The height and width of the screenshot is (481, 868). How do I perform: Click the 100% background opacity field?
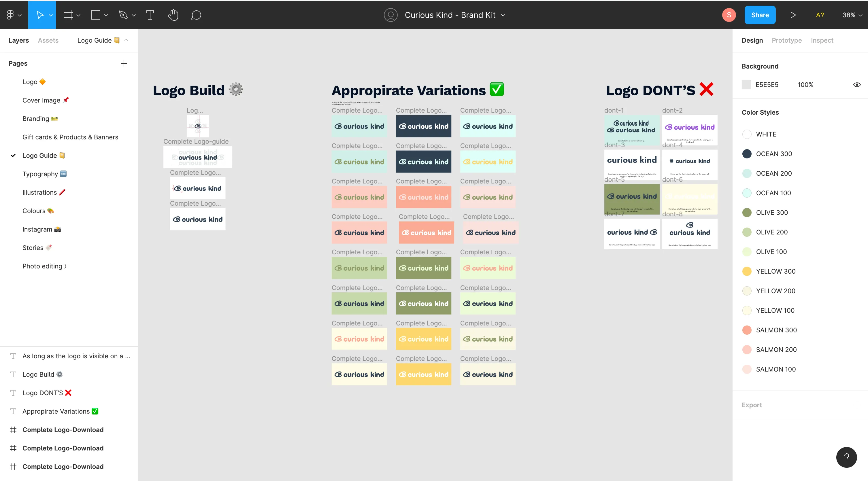coord(805,85)
